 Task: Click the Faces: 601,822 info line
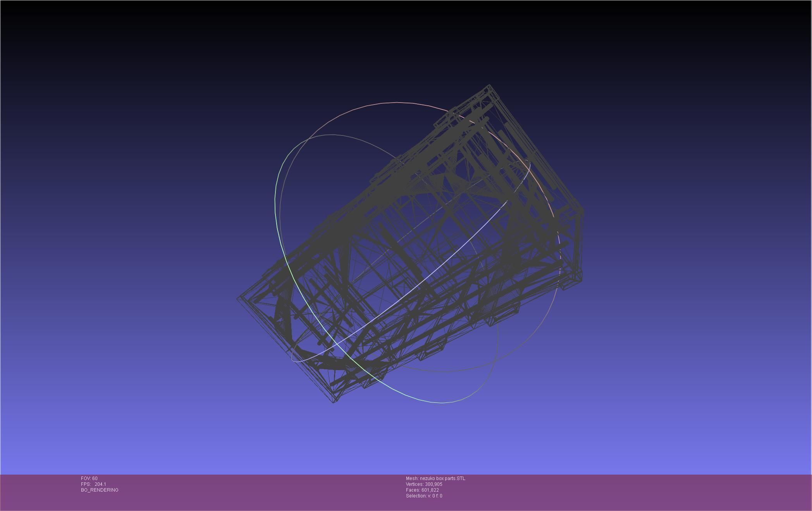point(422,490)
